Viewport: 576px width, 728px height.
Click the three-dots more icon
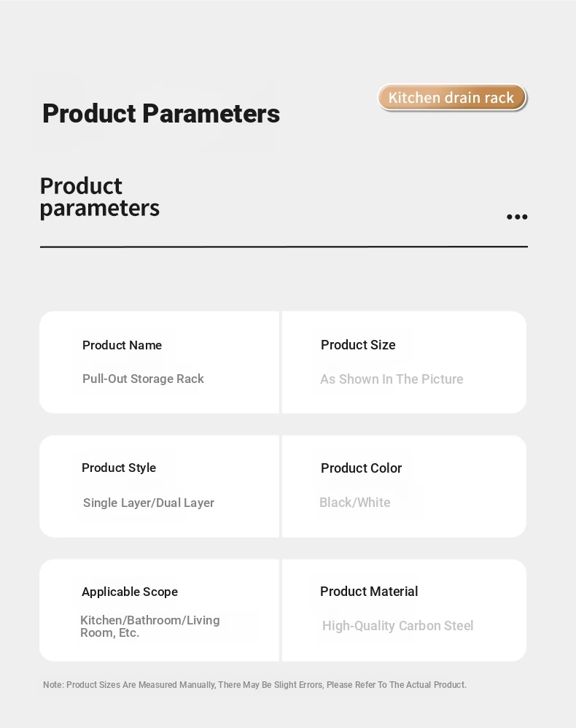517,217
